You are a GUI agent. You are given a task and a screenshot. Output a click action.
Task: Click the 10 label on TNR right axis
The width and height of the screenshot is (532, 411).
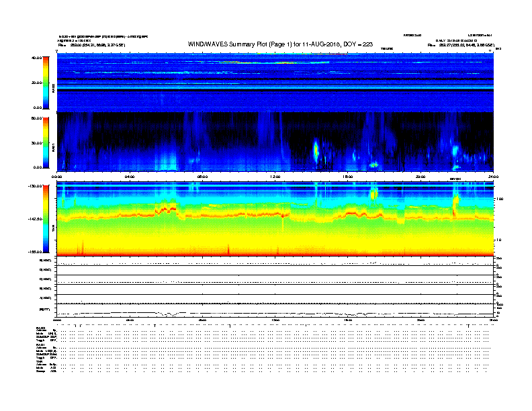tap(500, 240)
